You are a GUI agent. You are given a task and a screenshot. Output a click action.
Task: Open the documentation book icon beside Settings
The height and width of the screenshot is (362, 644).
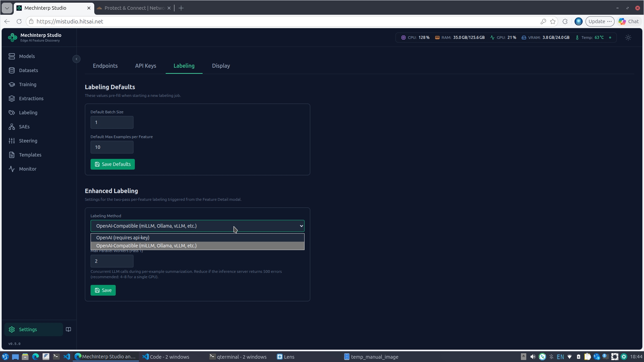(68, 329)
